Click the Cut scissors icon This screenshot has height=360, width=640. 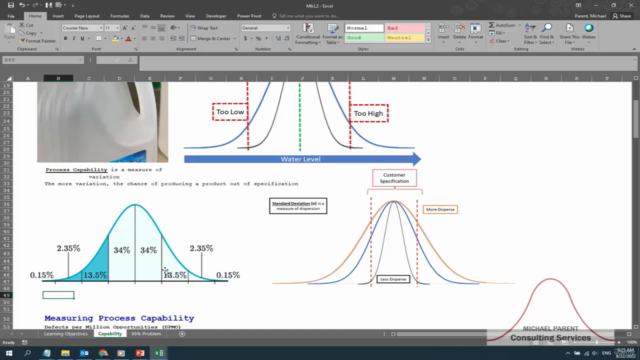point(22,25)
